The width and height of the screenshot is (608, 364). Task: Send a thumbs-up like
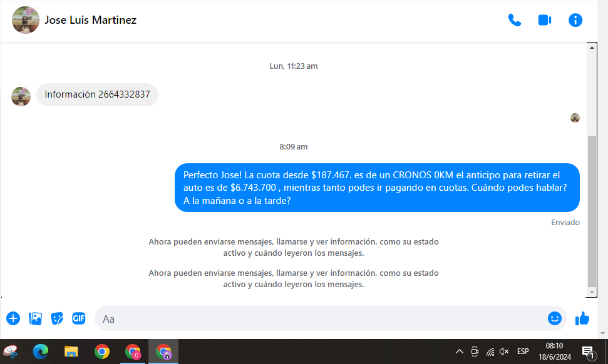point(582,318)
